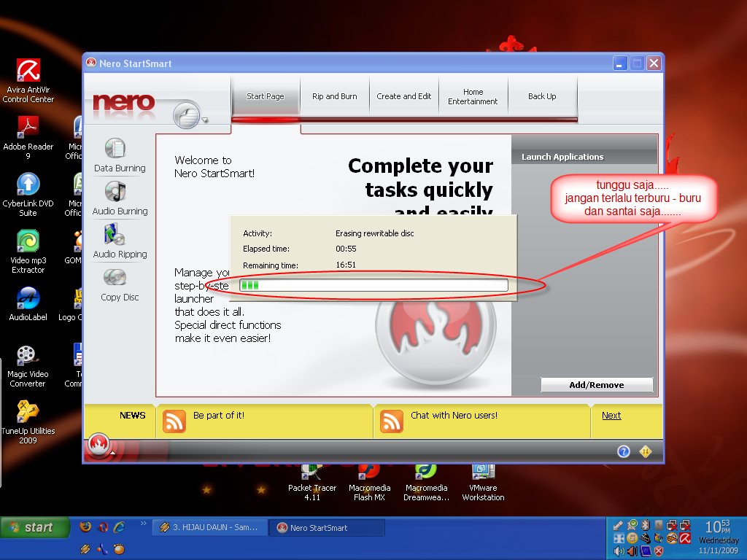Click the Add/Remove button

pos(597,385)
